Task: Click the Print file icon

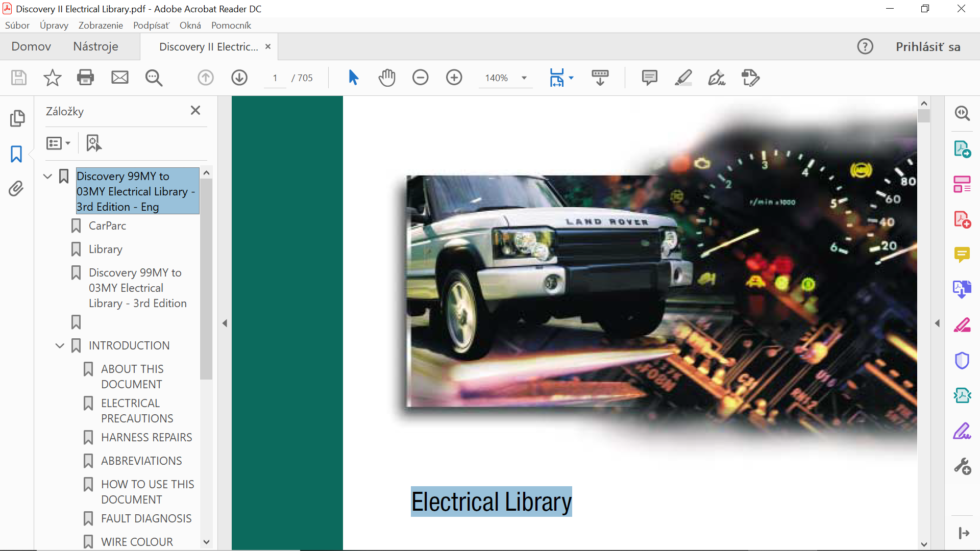Action: click(85, 78)
